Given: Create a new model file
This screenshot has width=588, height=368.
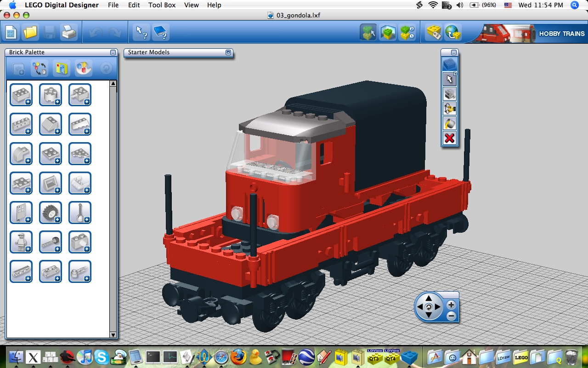Looking at the screenshot, I should coord(11,33).
